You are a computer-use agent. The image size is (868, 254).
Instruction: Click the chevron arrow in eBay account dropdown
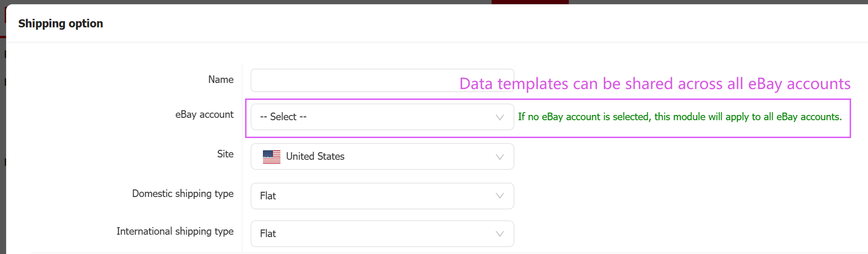point(500,117)
